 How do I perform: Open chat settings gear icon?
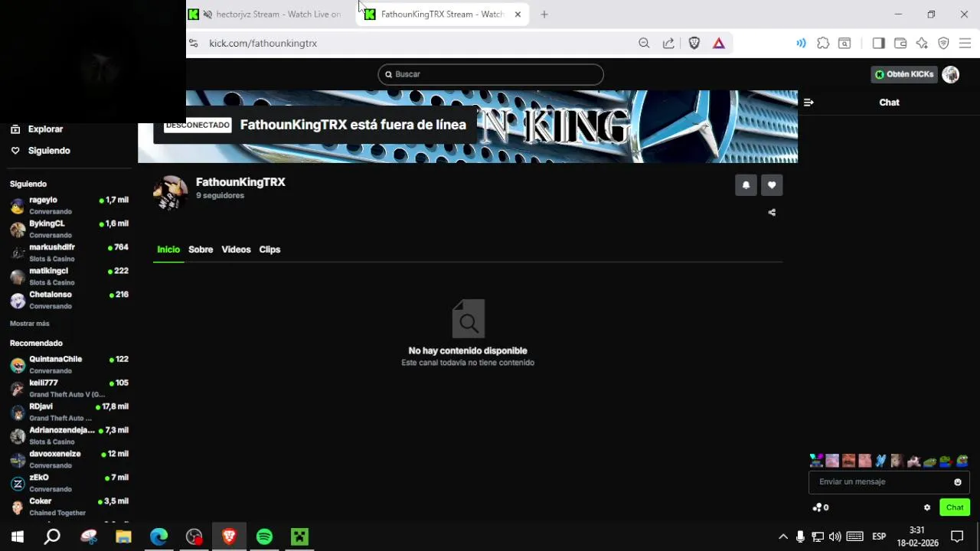click(927, 507)
